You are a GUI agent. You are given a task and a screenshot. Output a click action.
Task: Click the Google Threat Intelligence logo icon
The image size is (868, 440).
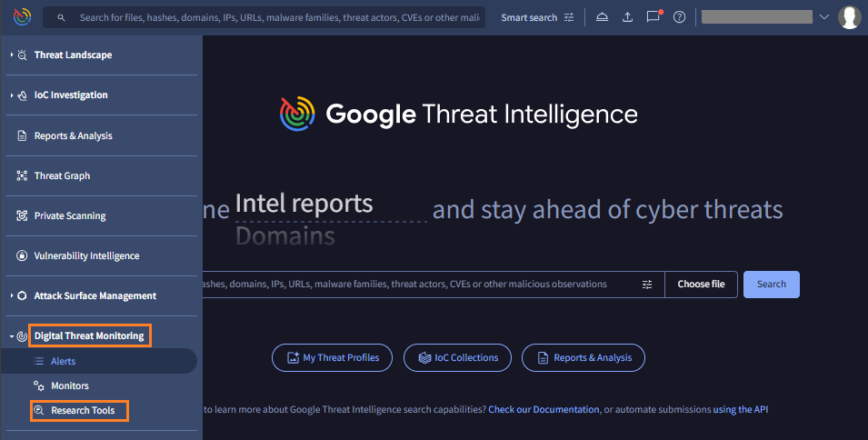tap(22, 17)
